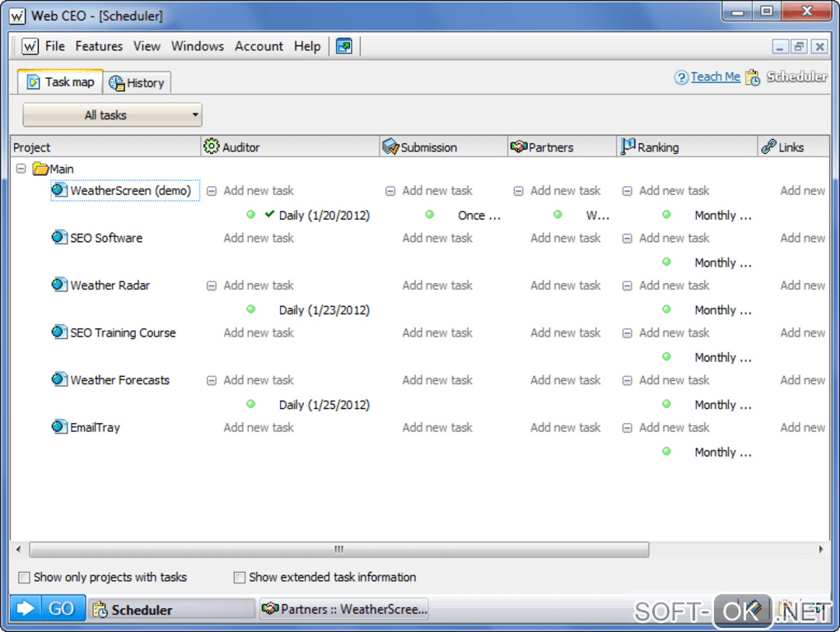This screenshot has height=632, width=840.
Task: Click green status dot of the Once submission task
Action: point(430,215)
